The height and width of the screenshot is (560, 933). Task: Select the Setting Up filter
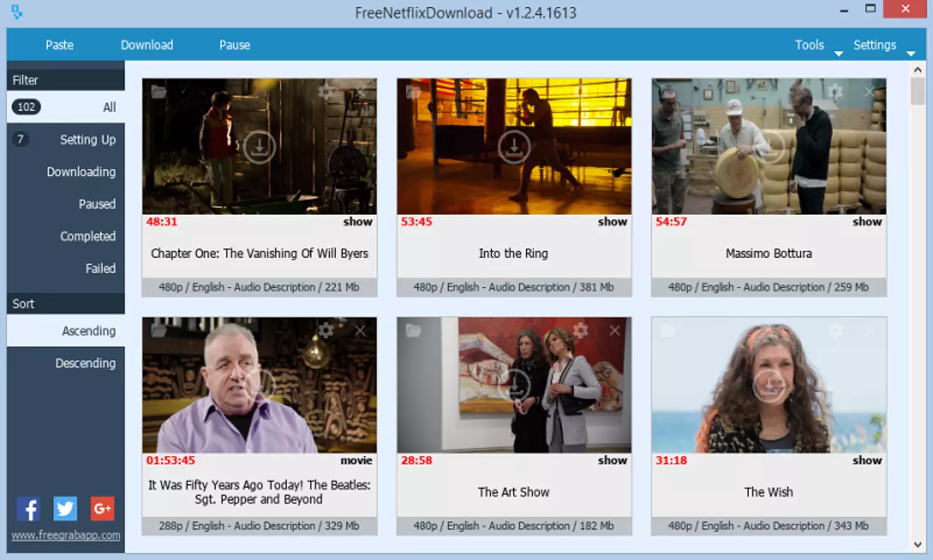pyautogui.click(x=66, y=139)
